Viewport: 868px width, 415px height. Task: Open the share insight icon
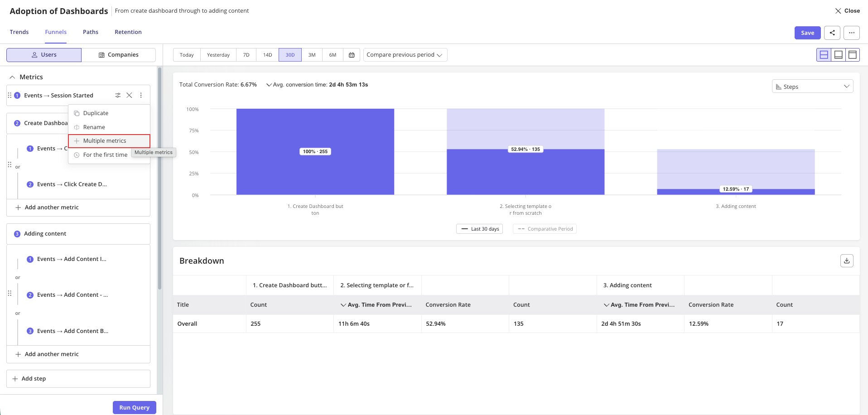click(x=832, y=33)
